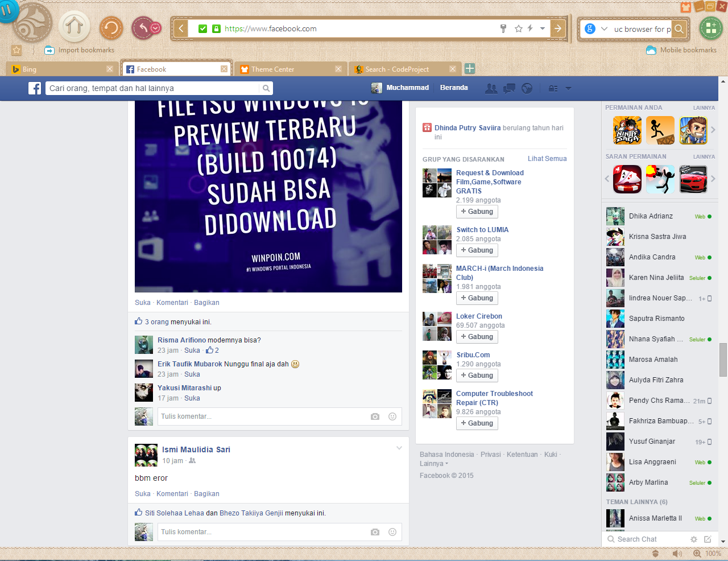Viewport: 728px width, 561px height.
Task: Open chat with Karen Nina Jeliita
Action: [x=659, y=278]
